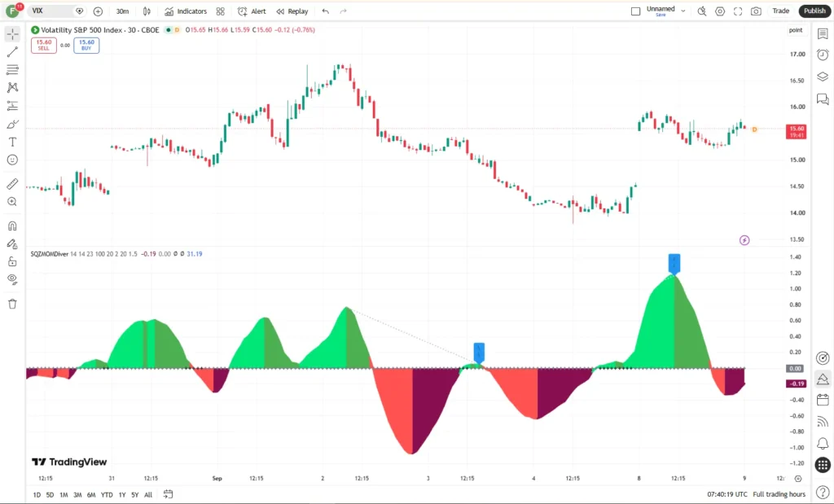834x504 pixels.
Task: Open the patterns drawing tool
Action: (12, 88)
